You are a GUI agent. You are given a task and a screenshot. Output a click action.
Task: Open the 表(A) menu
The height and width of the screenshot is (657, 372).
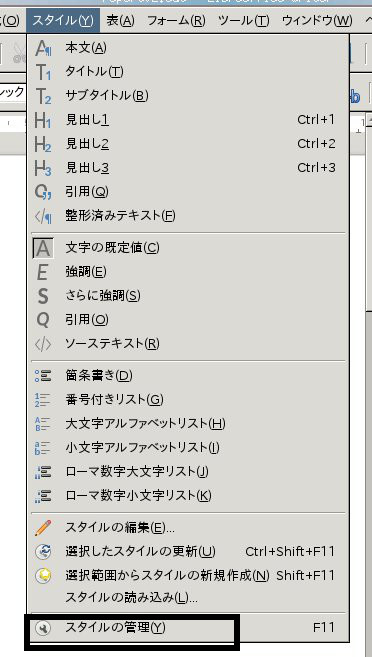(x=120, y=20)
